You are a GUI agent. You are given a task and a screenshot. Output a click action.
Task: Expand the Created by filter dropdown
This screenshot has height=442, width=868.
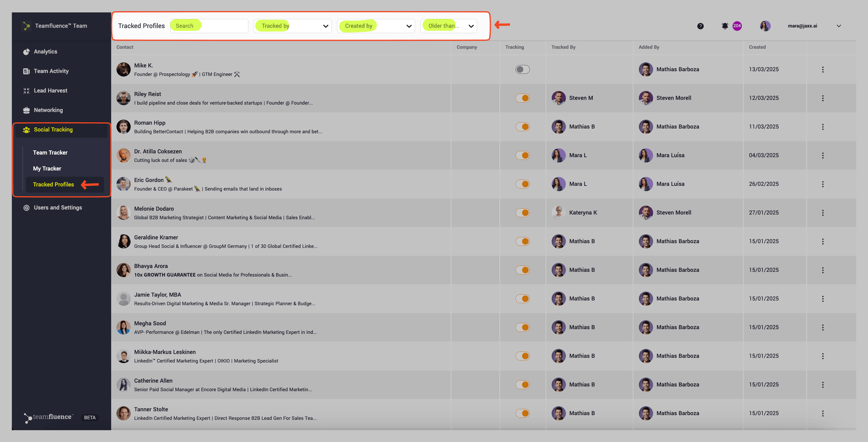coord(376,26)
